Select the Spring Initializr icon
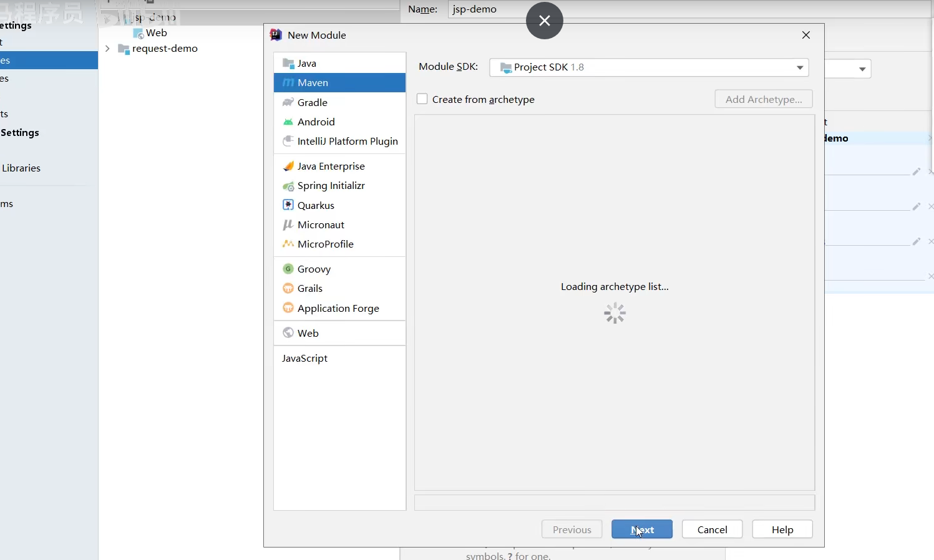The width and height of the screenshot is (934, 560). point(288,186)
